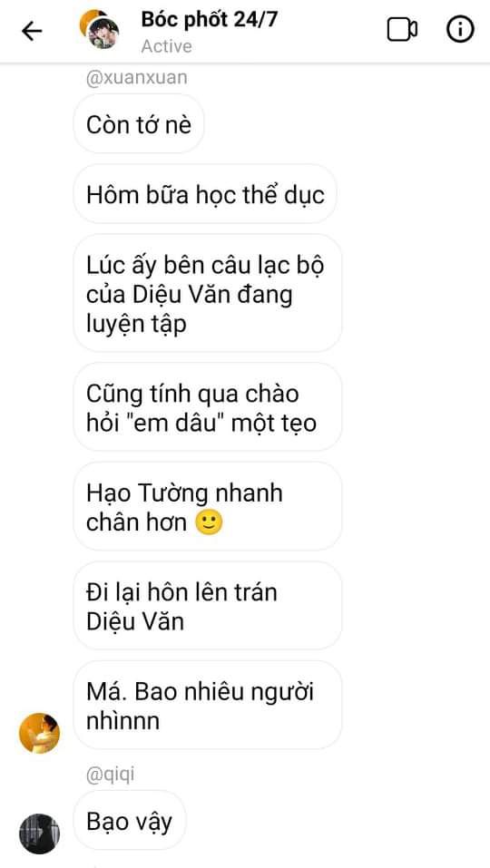Tap message containing "em dâu"
The width and height of the screenshot is (490, 868).
click(208, 407)
